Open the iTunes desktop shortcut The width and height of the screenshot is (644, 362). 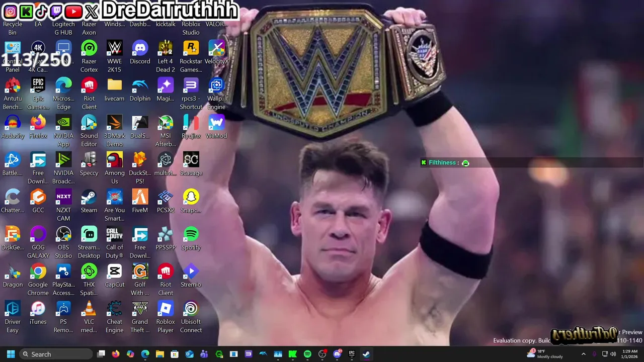(x=38, y=313)
